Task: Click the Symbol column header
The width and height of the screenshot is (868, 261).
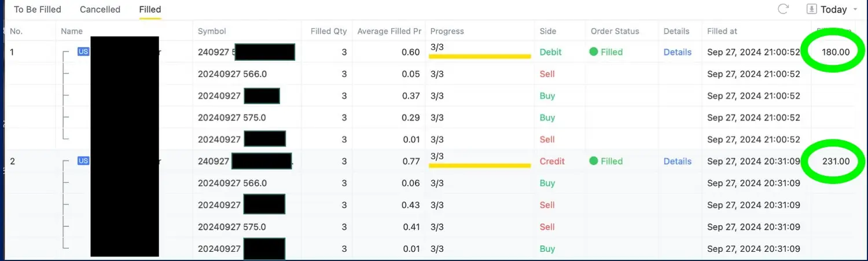Action: click(212, 31)
